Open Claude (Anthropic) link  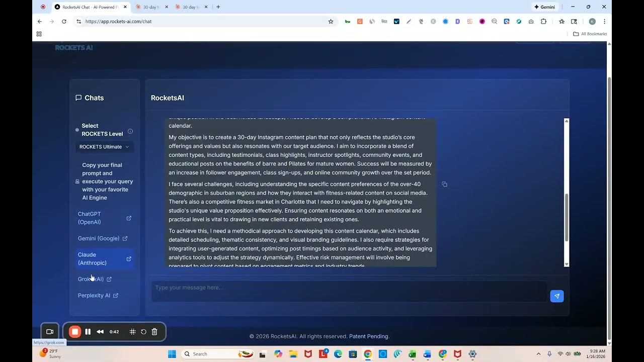tap(104, 259)
